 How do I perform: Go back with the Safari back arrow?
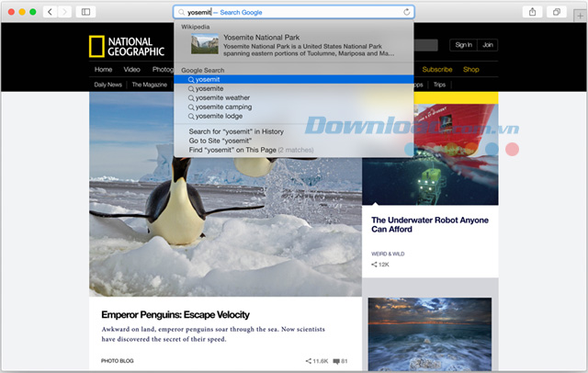(50, 12)
